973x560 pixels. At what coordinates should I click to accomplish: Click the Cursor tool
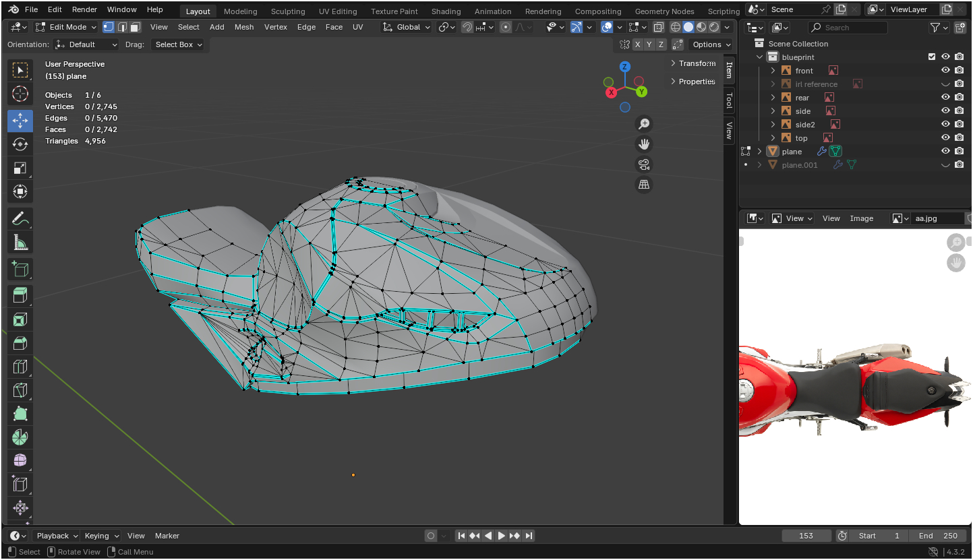tap(20, 94)
